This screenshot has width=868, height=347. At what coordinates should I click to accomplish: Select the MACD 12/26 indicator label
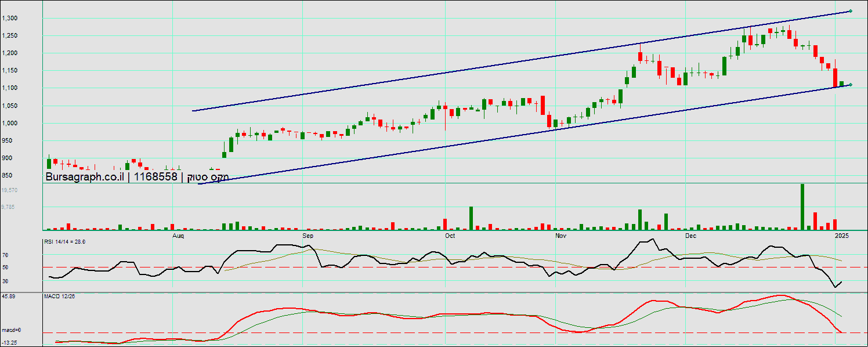click(60, 297)
